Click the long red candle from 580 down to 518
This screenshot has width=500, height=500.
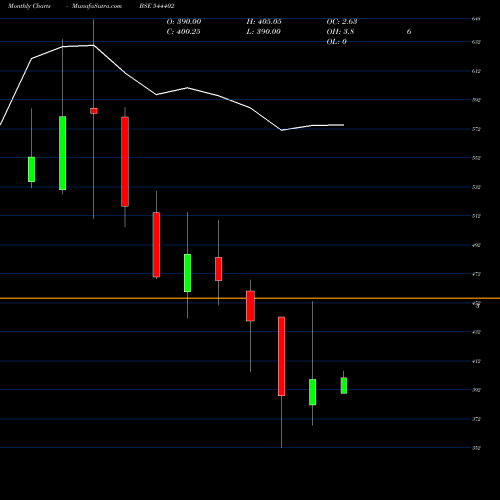click(x=125, y=162)
